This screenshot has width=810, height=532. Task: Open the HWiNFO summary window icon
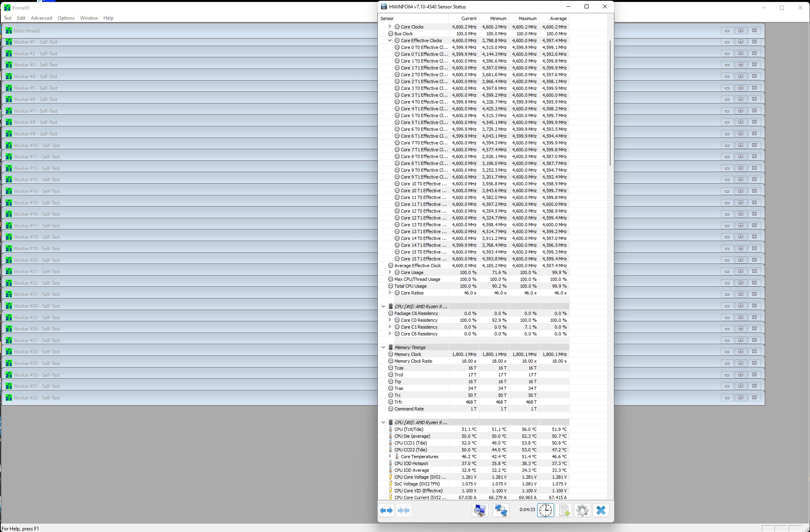coord(480,510)
